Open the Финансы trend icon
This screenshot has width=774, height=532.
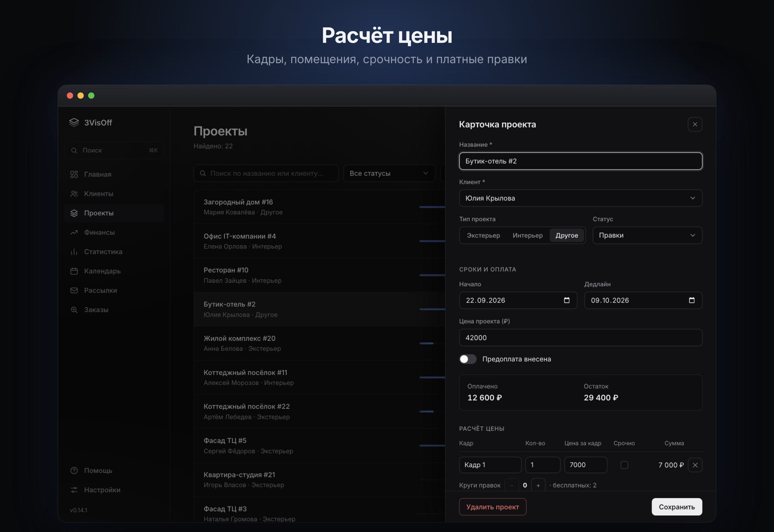pos(74,233)
